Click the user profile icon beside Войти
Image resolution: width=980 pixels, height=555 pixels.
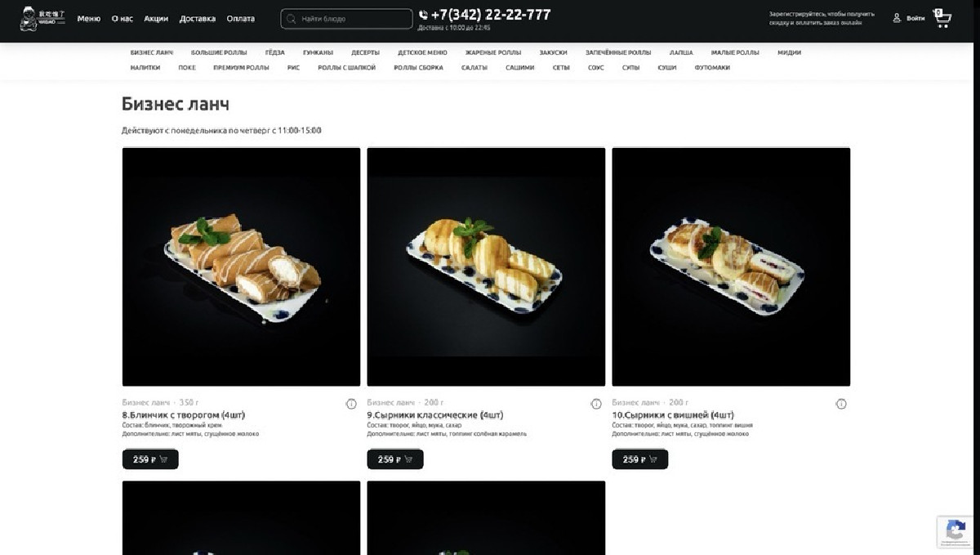click(897, 18)
